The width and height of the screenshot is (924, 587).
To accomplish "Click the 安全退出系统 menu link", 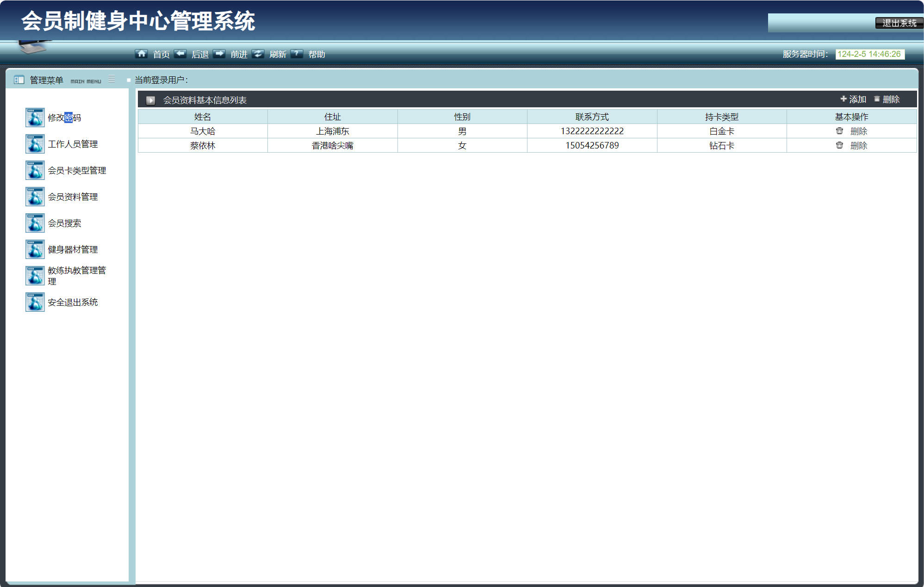I will pyautogui.click(x=73, y=302).
